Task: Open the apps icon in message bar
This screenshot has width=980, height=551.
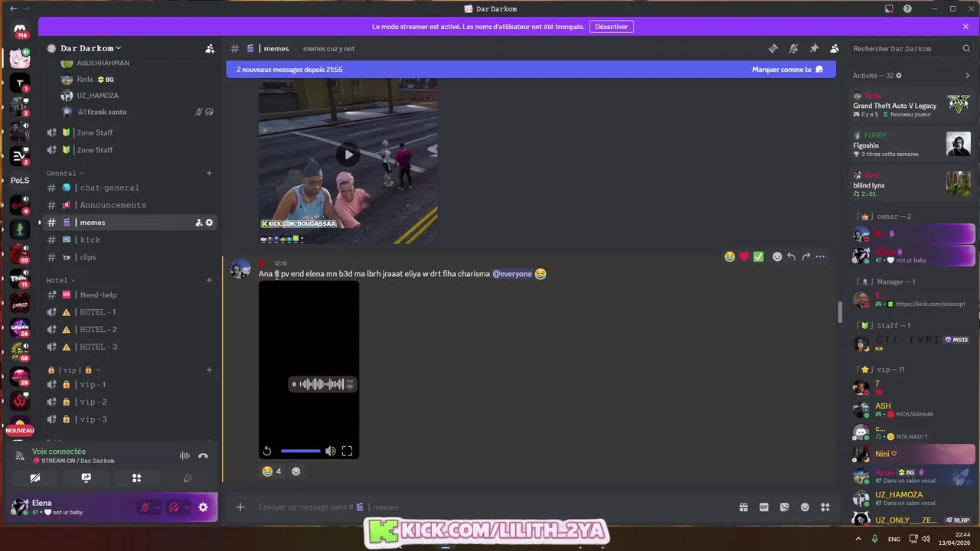Action: [825, 507]
